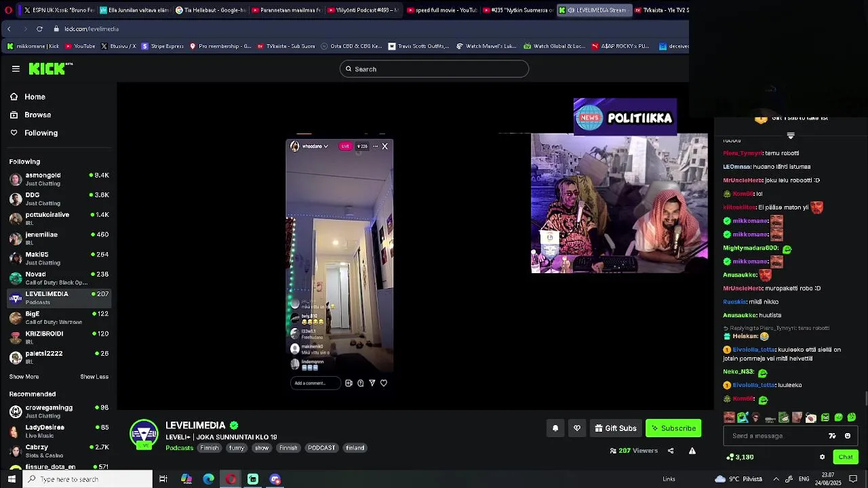
Task: Click the Kick logo
Action: coord(50,68)
